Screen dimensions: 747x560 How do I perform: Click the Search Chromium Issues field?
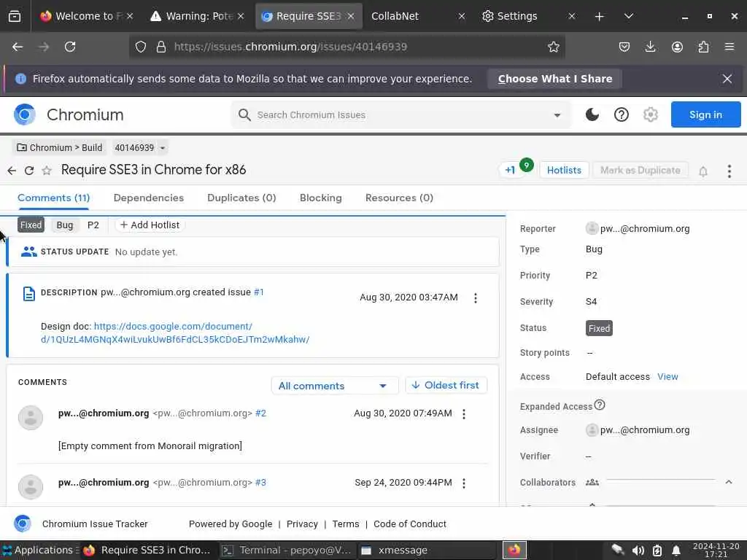pos(400,114)
